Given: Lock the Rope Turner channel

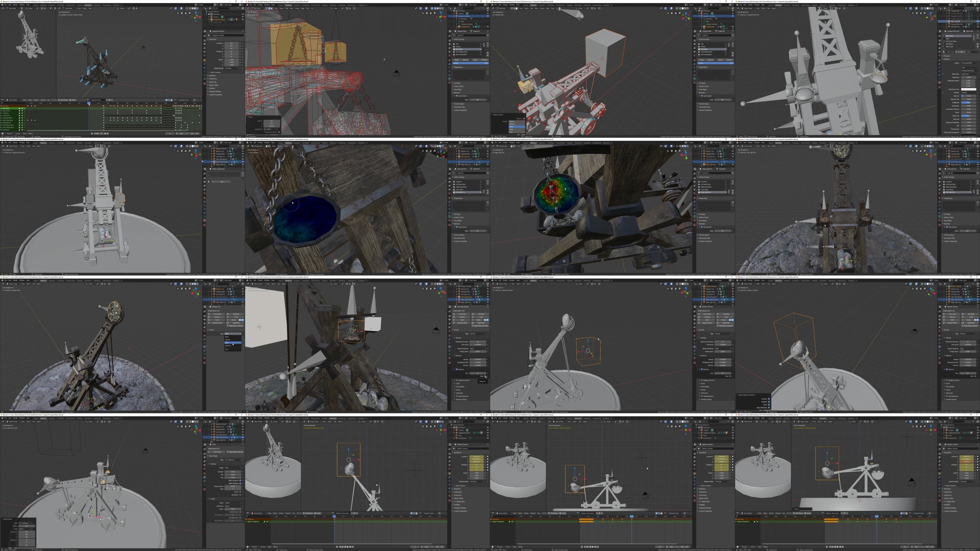Looking at the screenshot, I should pos(24,111).
